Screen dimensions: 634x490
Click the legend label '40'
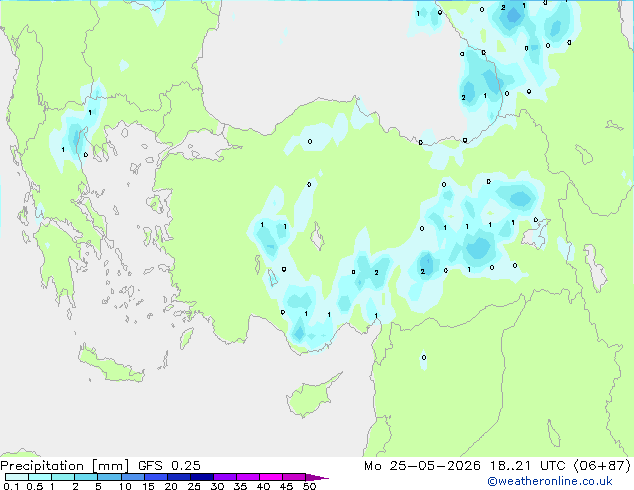tap(263, 486)
